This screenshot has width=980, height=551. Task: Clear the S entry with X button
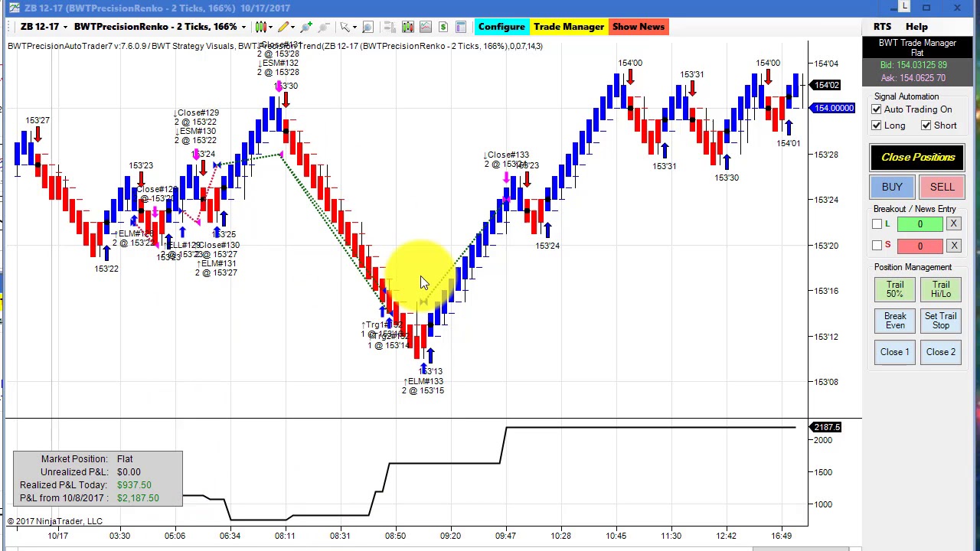954,246
